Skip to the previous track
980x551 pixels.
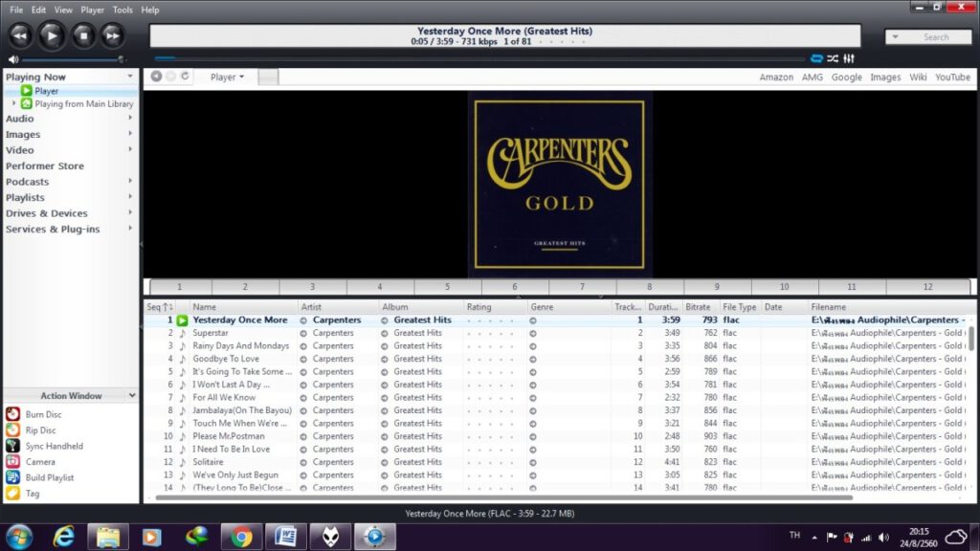coord(20,35)
